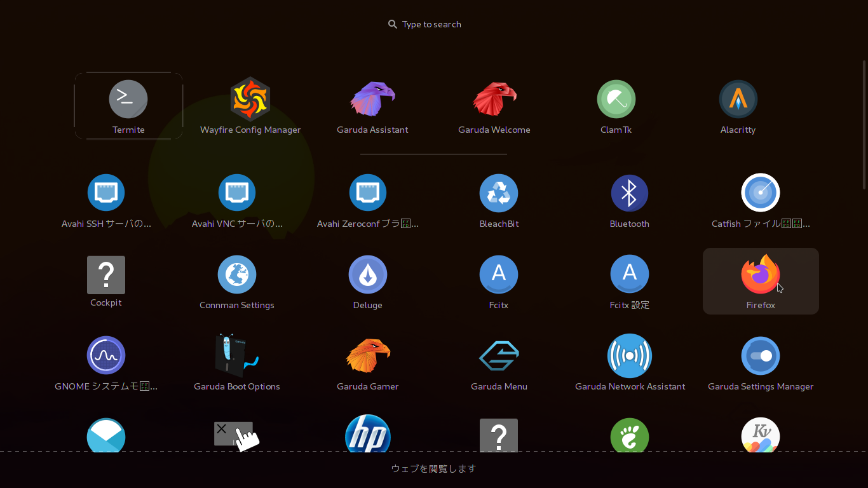Open the Avahi VNC server browser

tap(237, 200)
